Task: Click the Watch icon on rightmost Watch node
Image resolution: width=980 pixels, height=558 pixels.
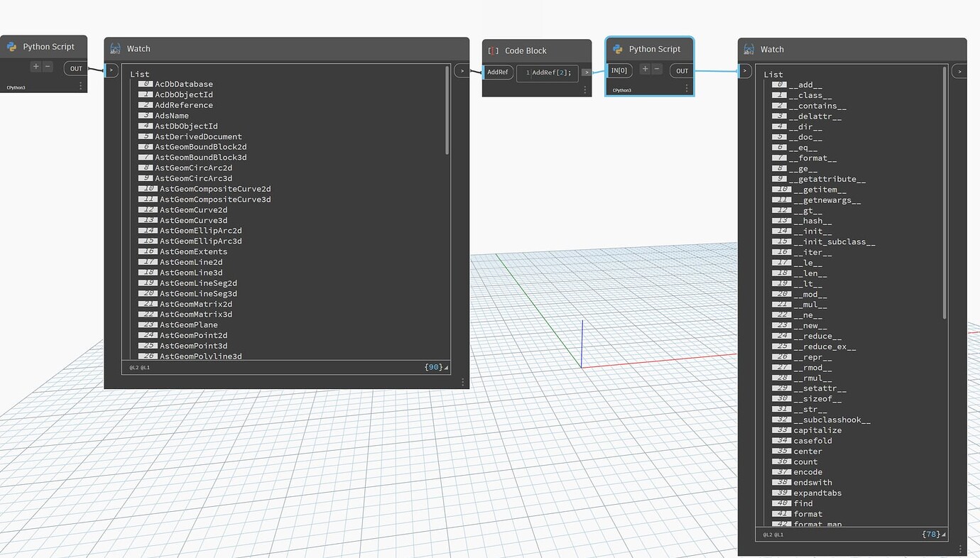Action: [x=748, y=50]
